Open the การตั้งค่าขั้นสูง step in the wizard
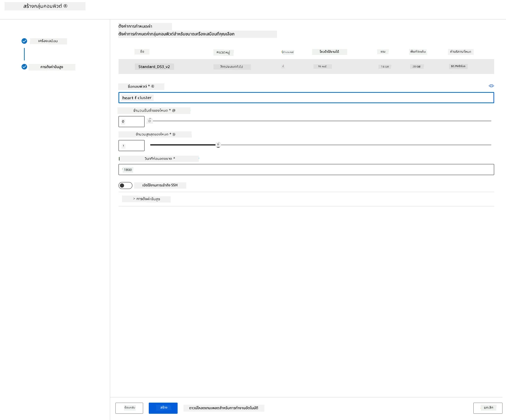506x420 pixels. click(x=52, y=67)
